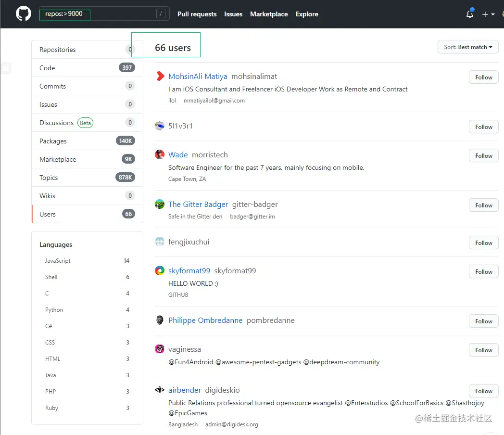Click The Gitter Badger avatar
Image resolution: width=504 pixels, height=435 pixels.
click(x=160, y=204)
